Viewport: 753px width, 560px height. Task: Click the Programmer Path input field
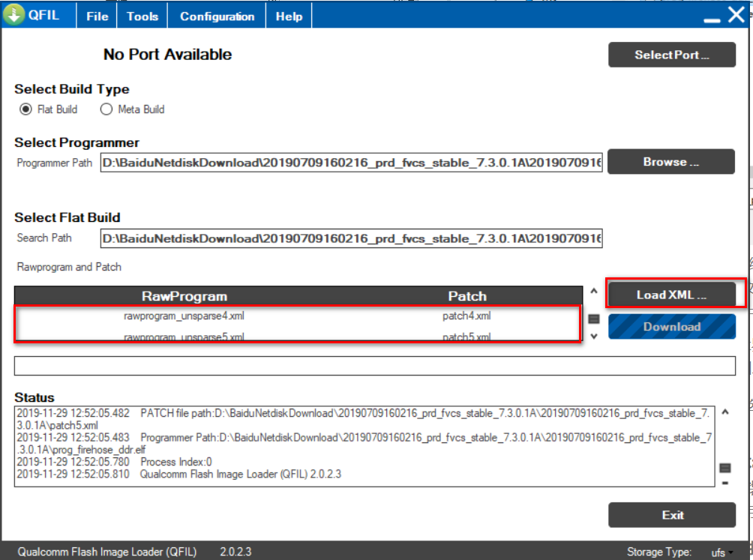(351, 163)
